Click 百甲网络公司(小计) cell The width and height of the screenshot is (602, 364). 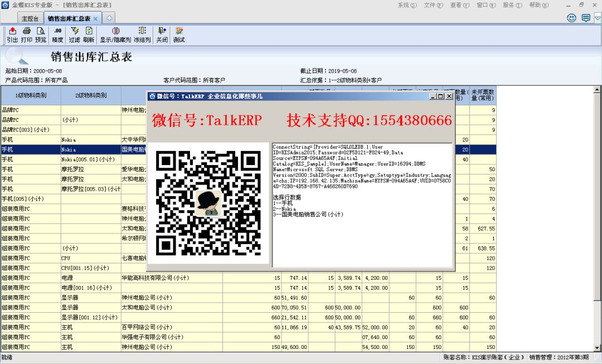click(172, 327)
